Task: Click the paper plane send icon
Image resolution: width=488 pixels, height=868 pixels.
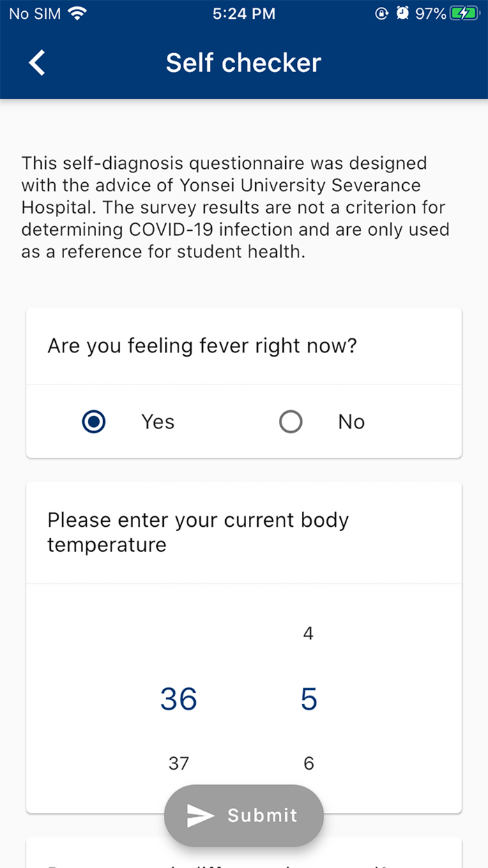Action: tap(201, 816)
